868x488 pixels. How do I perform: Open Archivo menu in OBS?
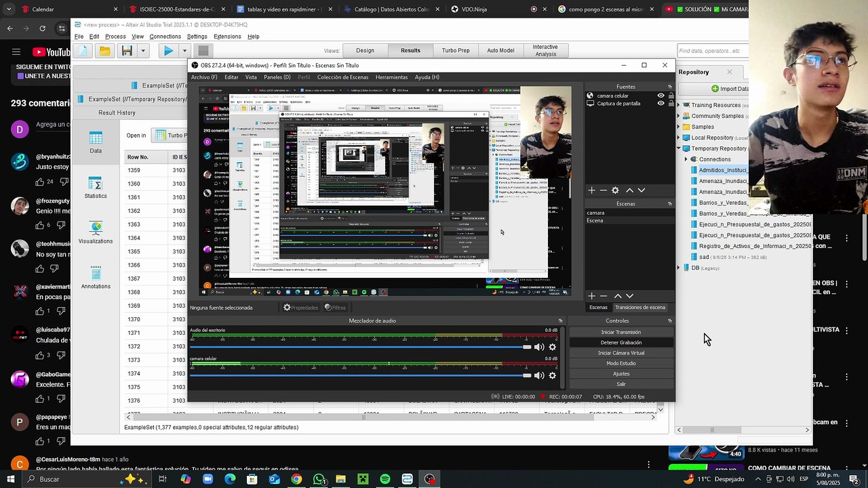pos(204,77)
